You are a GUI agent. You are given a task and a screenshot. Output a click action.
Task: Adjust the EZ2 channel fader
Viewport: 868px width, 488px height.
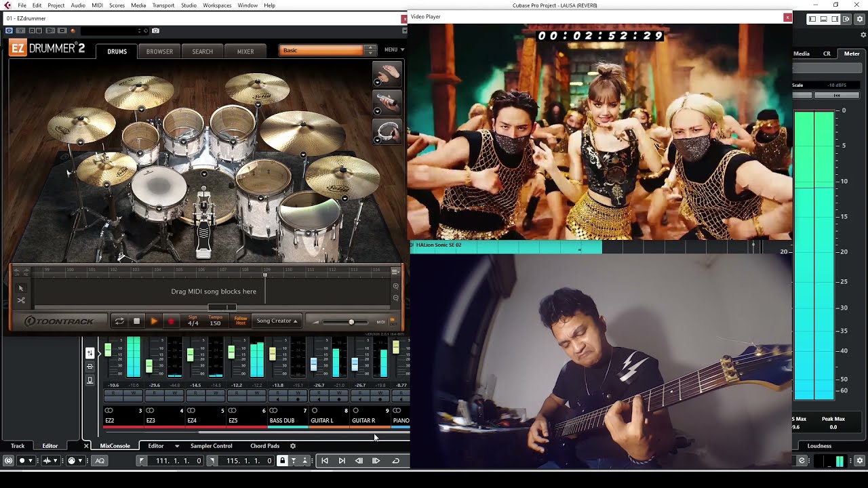[108, 350]
